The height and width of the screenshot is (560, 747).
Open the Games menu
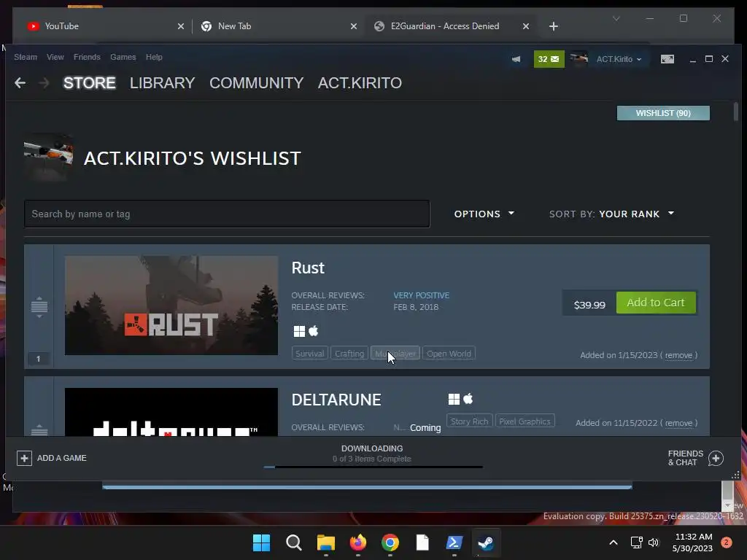click(123, 57)
